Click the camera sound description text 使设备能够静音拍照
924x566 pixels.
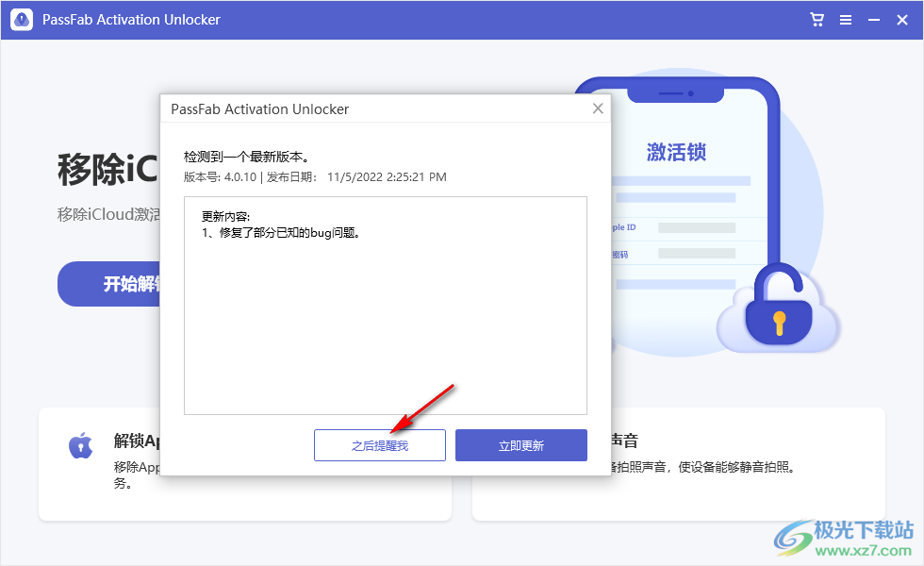tap(736, 468)
